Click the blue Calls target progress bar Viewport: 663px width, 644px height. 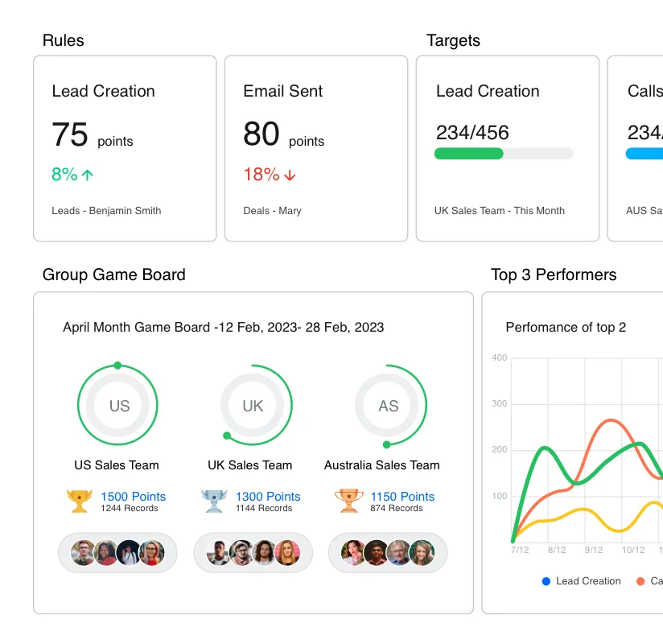tap(644, 154)
